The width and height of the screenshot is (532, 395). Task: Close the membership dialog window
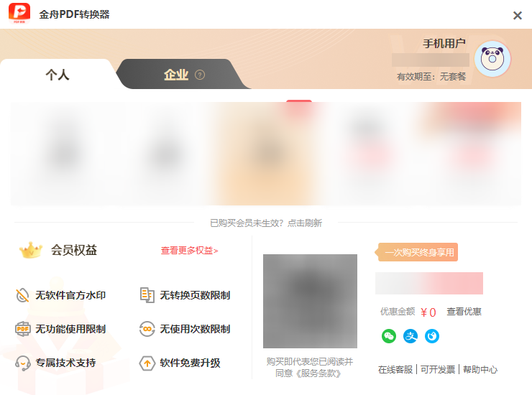517,15
